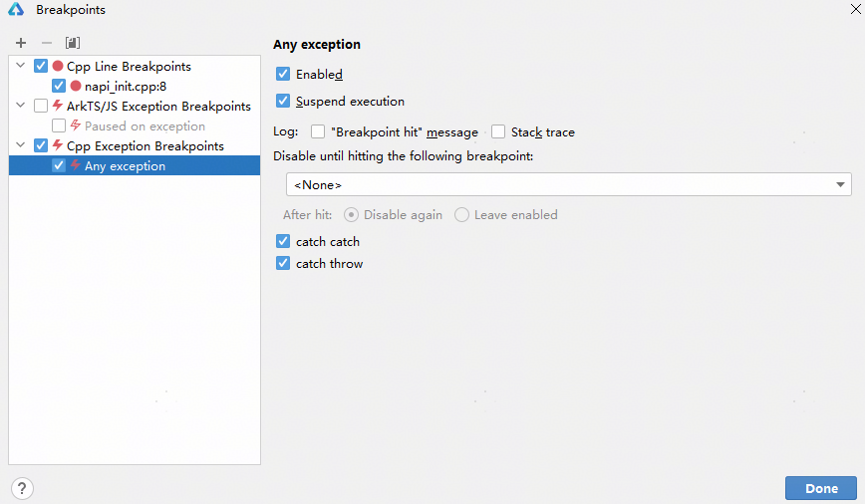Click the help question mark icon
The height and width of the screenshot is (504, 865).
(22, 488)
